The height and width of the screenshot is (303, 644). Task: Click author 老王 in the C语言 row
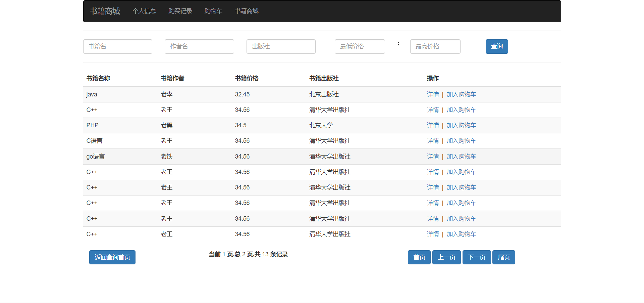(x=167, y=141)
